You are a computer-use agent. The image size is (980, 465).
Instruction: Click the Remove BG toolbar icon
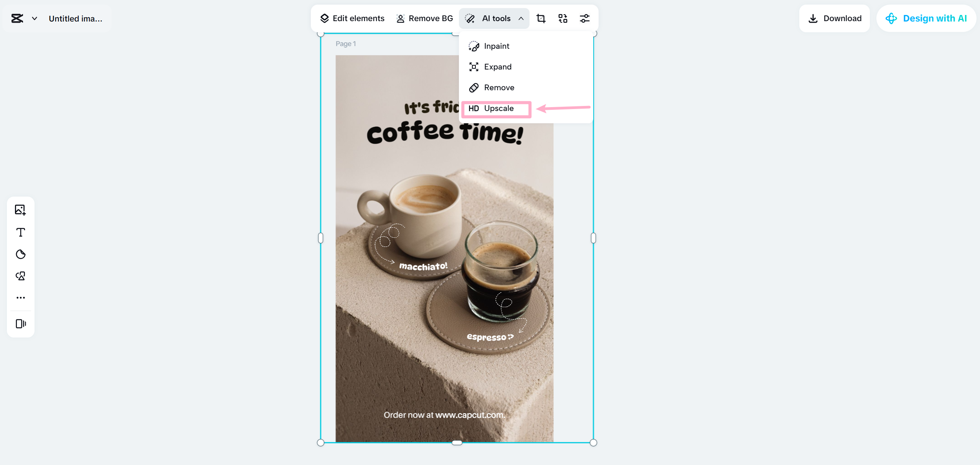pos(400,18)
